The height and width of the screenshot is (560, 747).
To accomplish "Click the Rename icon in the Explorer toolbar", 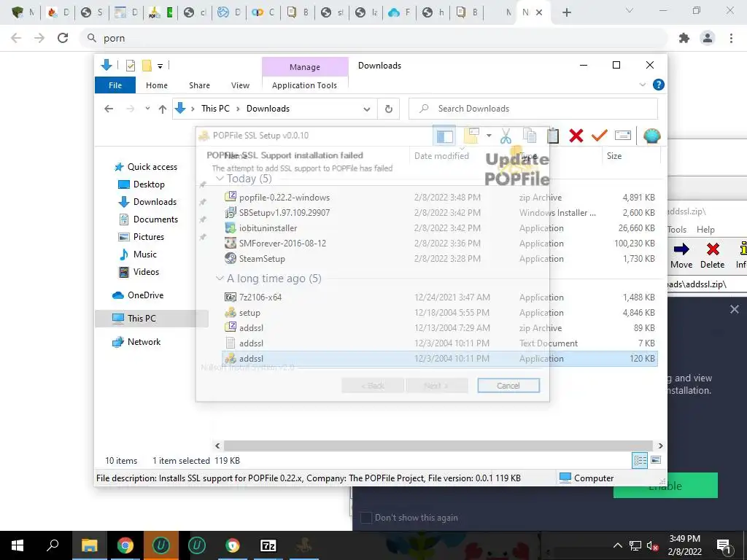I will [x=623, y=136].
